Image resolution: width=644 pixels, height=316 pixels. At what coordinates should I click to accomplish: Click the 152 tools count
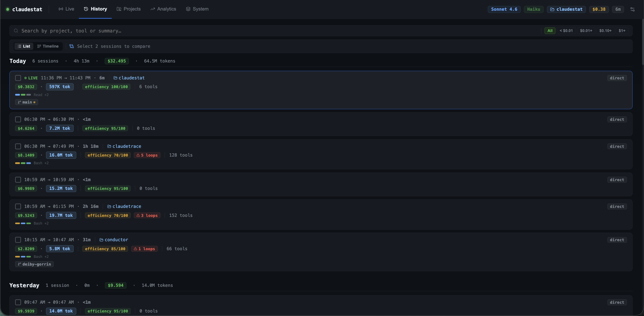click(x=181, y=215)
